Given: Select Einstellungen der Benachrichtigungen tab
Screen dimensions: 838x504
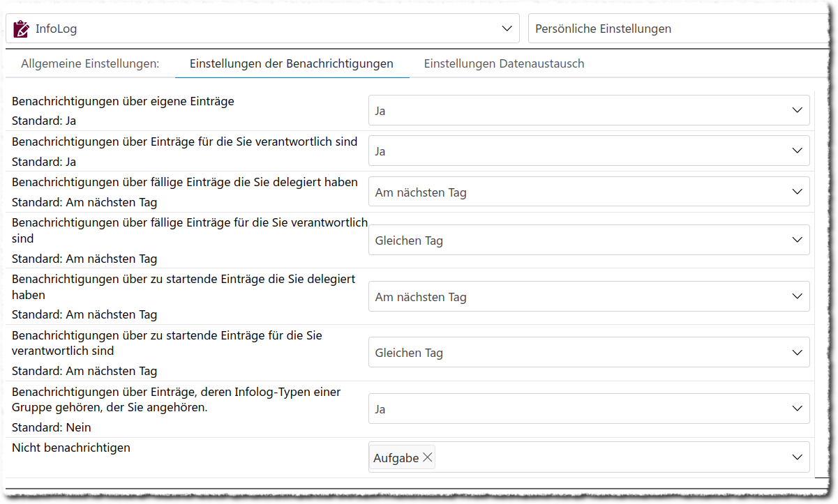Looking at the screenshot, I should pyautogui.click(x=291, y=63).
